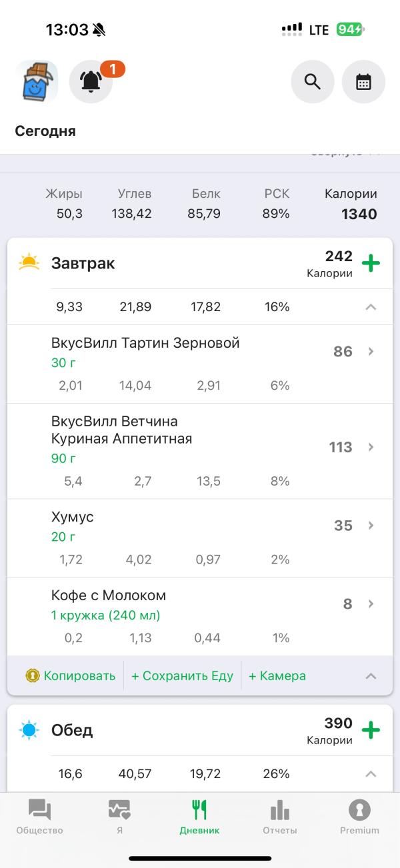Open the search magnifier icon
The height and width of the screenshot is (868, 400).
pos(312,82)
